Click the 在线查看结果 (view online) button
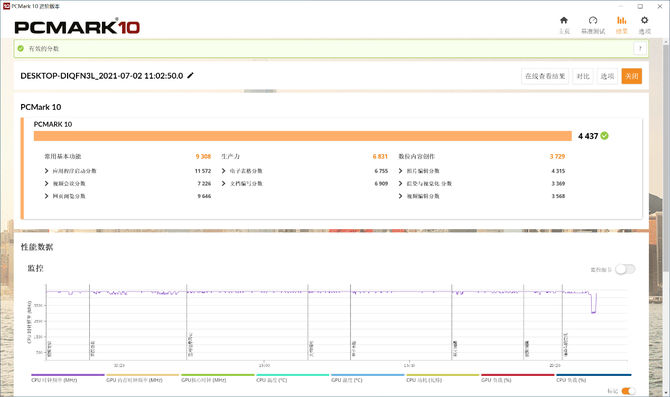This screenshot has width=670, height=397. click(545, 76)
